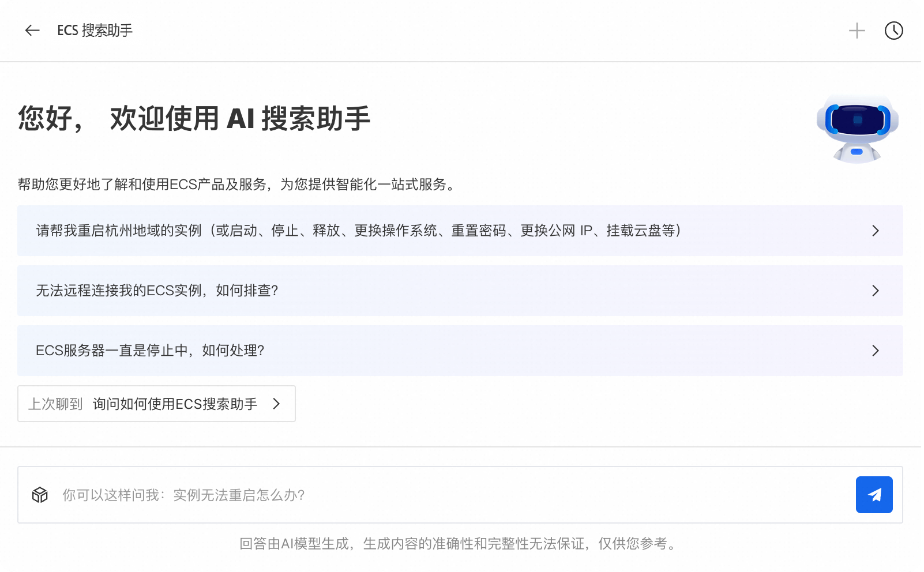Image resolution: width=924 pixels, height=572 pixels.
Task: Select the remote connection troubleshooting suggestion
Action: (x=460, y=291)
